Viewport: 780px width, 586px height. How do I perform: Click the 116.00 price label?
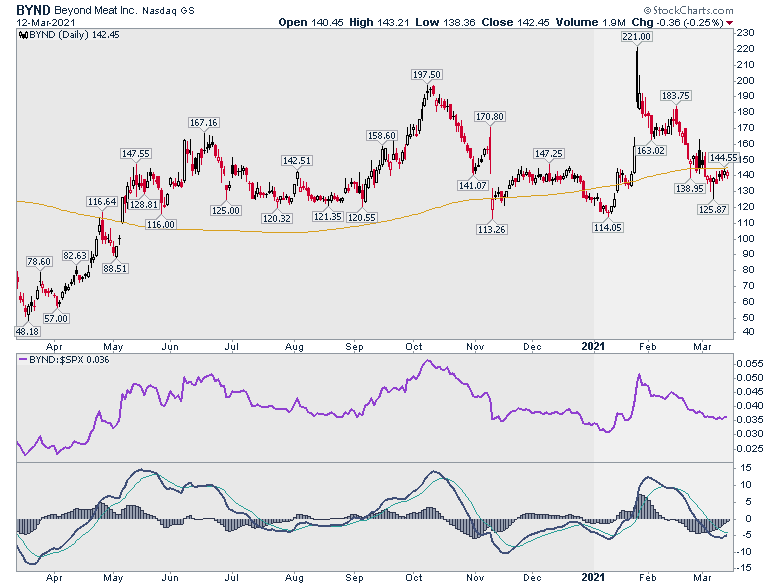tap(161, 225)
